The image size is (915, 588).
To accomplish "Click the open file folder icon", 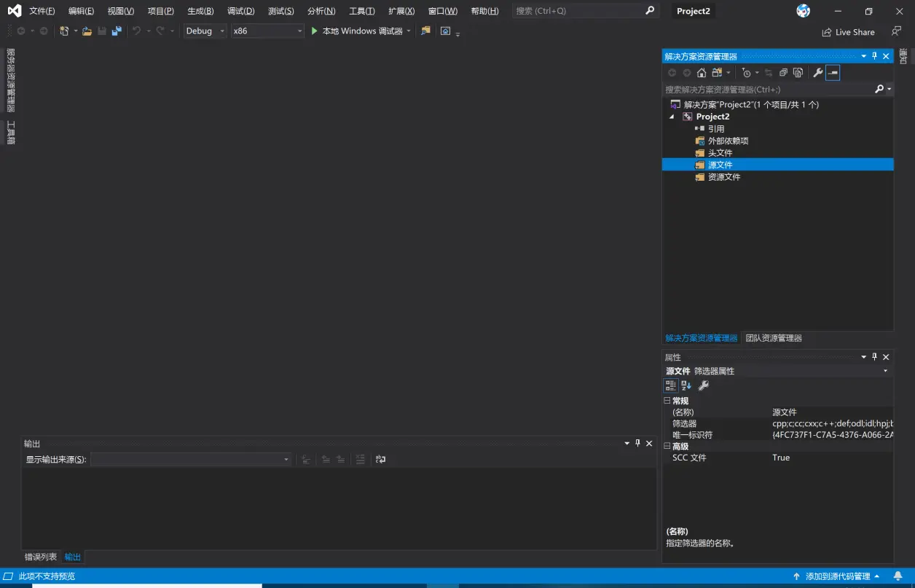I will 87,31.
